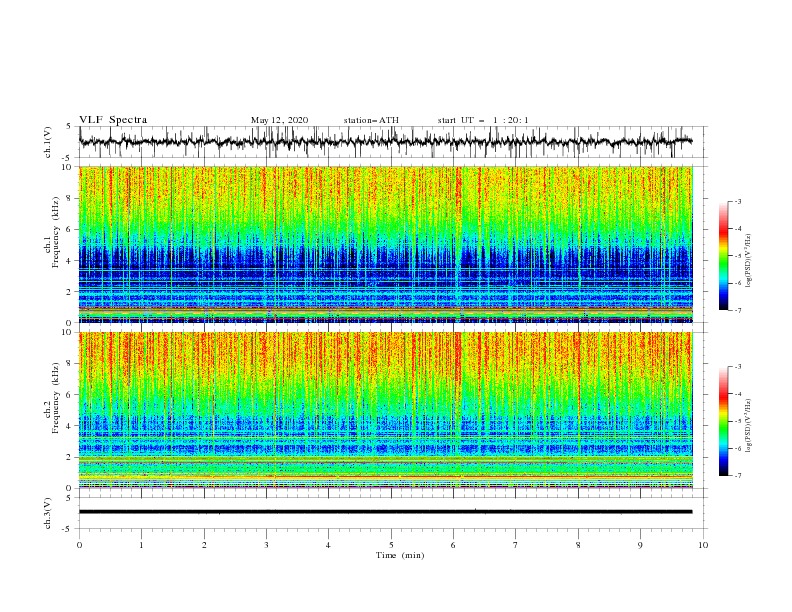The height and width of the screenshot is (612, 792).
Task: Click the ch.1 frequency tick "8"
Action: point(70,198)
